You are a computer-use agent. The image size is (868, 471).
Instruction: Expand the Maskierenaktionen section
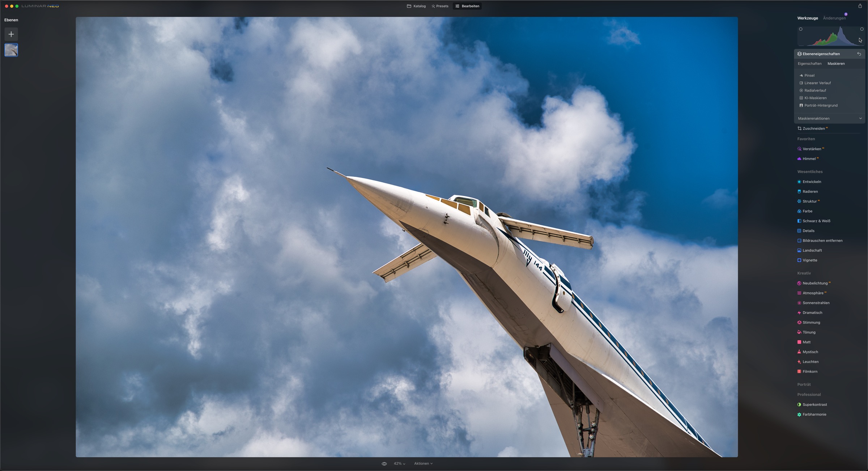tap(860, 118)
